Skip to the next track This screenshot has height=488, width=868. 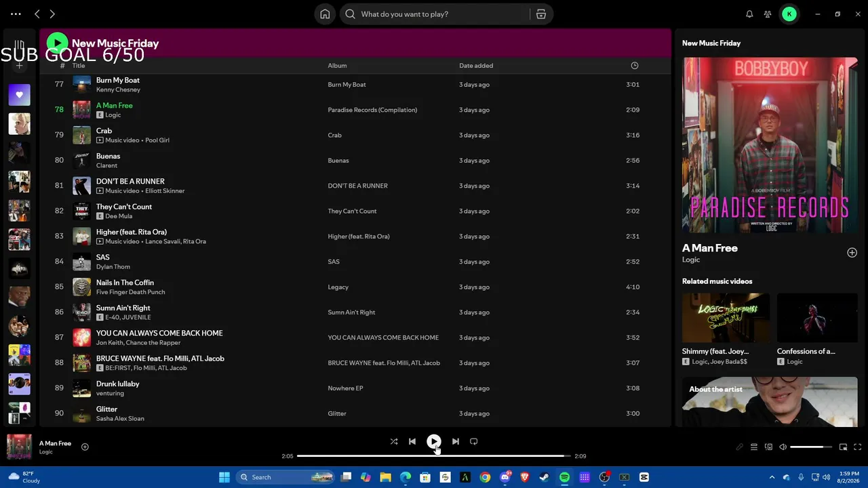456,442
